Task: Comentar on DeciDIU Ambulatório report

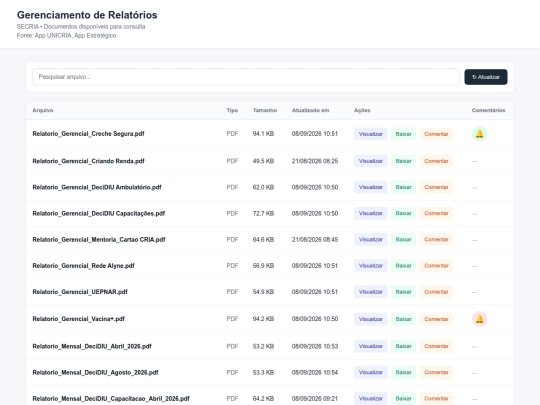Action: click(436, 187)
